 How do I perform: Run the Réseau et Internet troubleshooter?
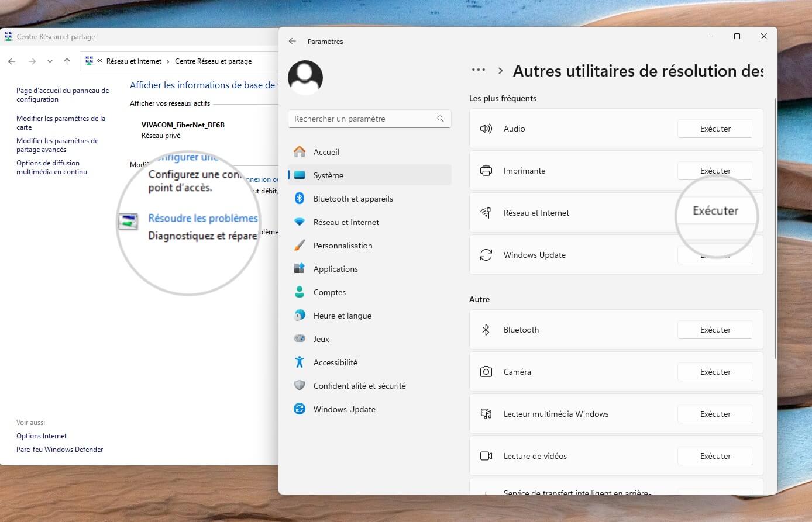click(715, 212)
